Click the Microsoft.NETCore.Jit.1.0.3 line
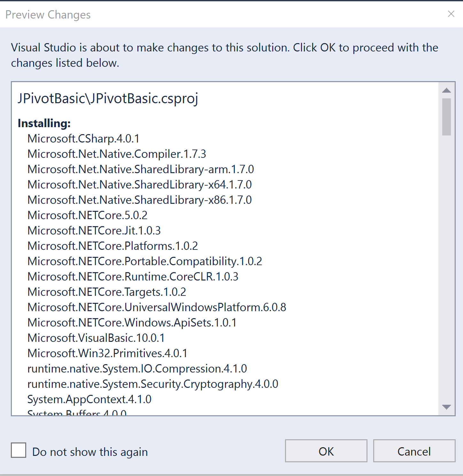 tap(94, 230)
